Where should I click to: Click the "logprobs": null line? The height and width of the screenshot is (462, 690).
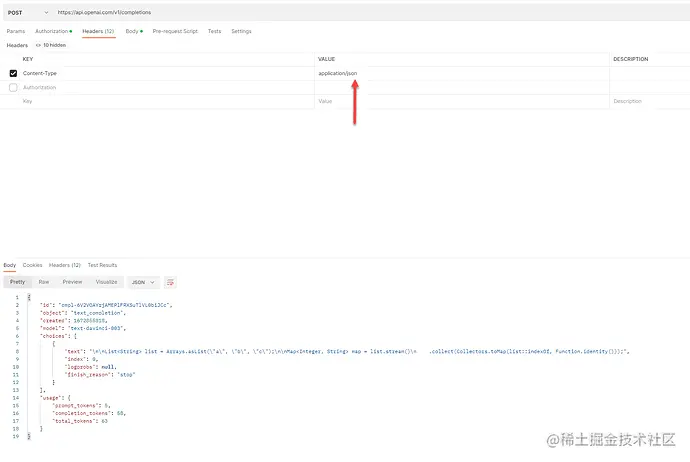coord(91,367)
